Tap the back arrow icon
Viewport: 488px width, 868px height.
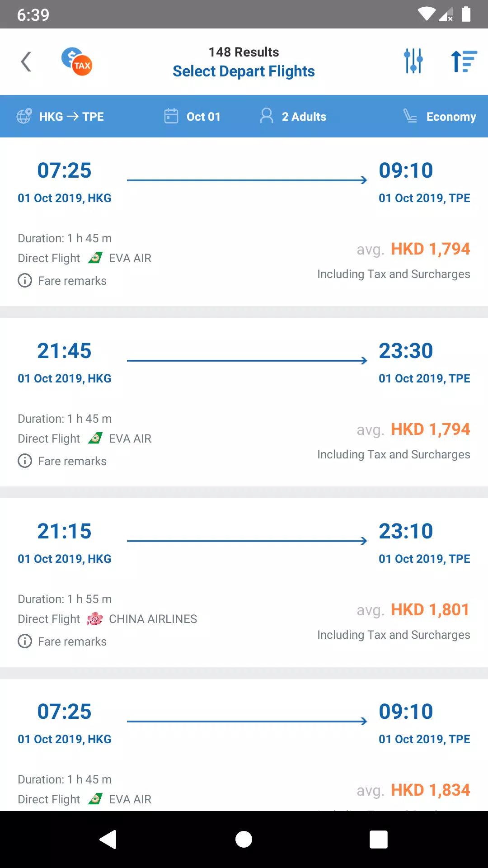click(26, 62)
